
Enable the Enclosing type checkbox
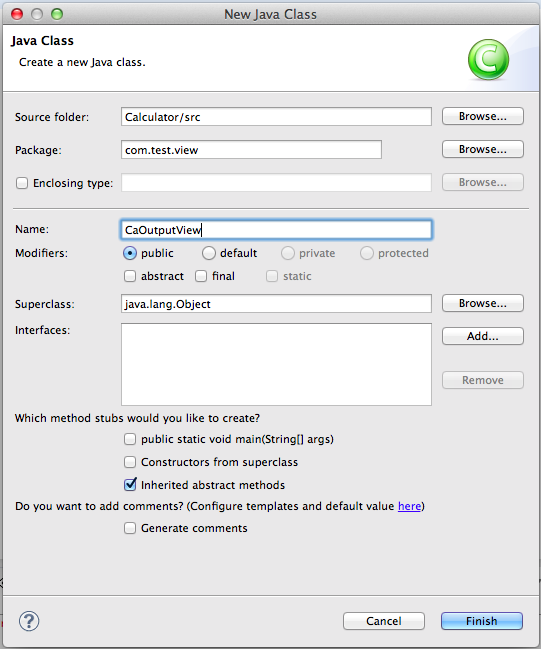22,183
